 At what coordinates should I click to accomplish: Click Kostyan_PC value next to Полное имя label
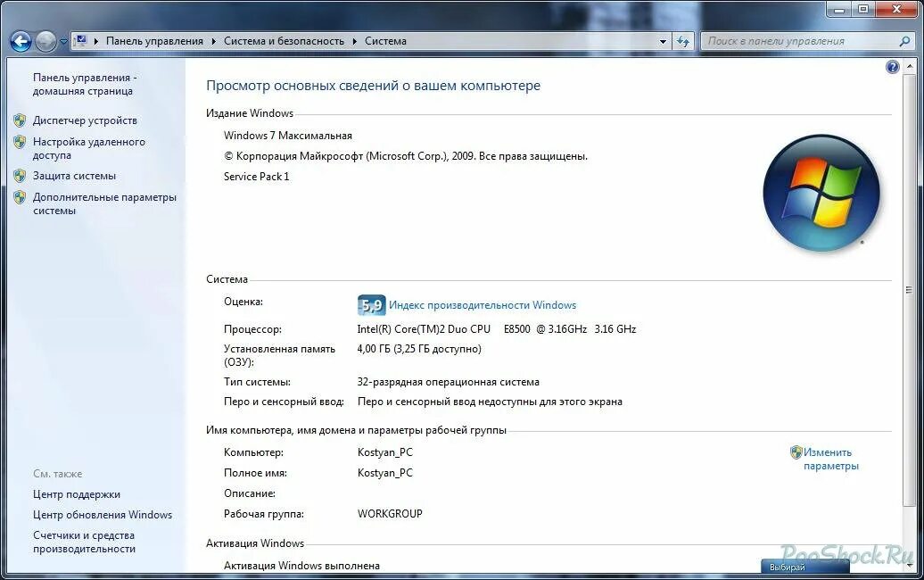[384, 473]
